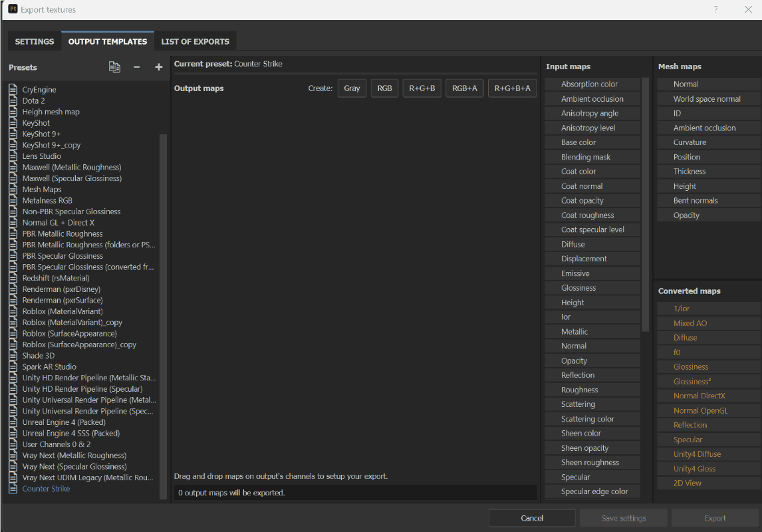Click the Save settings button

[x=623, y=517]
